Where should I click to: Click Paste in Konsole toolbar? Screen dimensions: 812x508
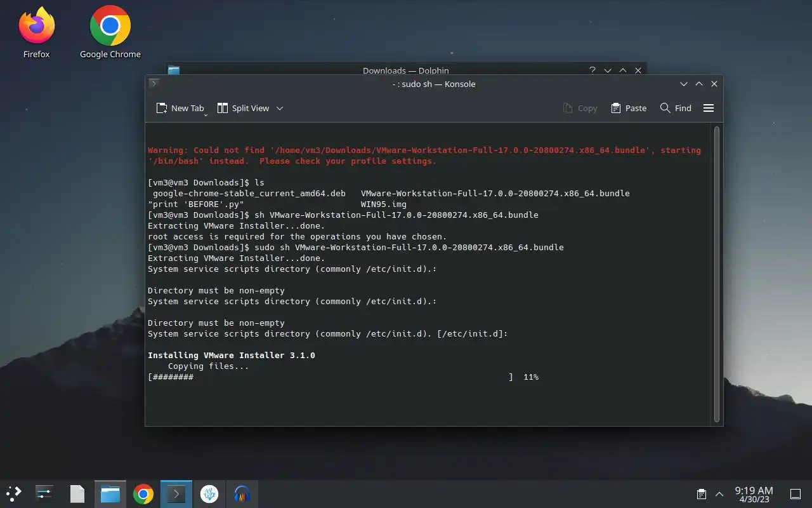click(x=629, y=108)
